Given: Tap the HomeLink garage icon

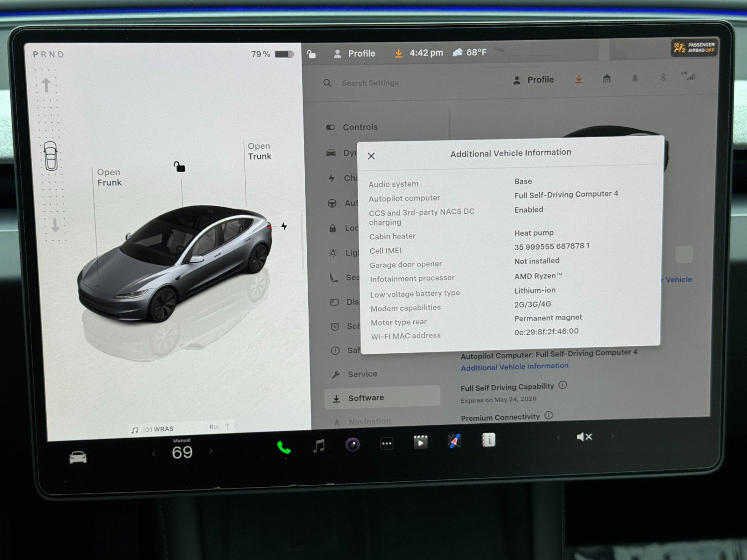Looking at the screenshot, I should 606,78.
